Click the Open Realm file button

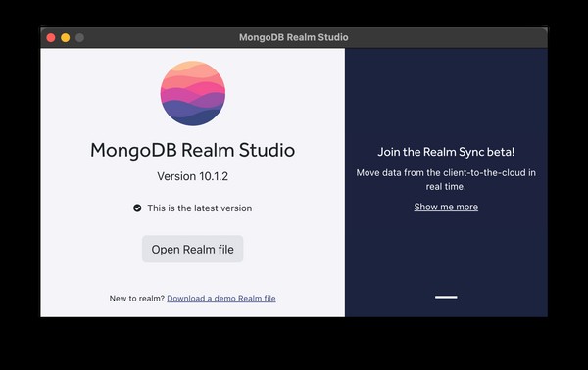click(x=192, y=249)
